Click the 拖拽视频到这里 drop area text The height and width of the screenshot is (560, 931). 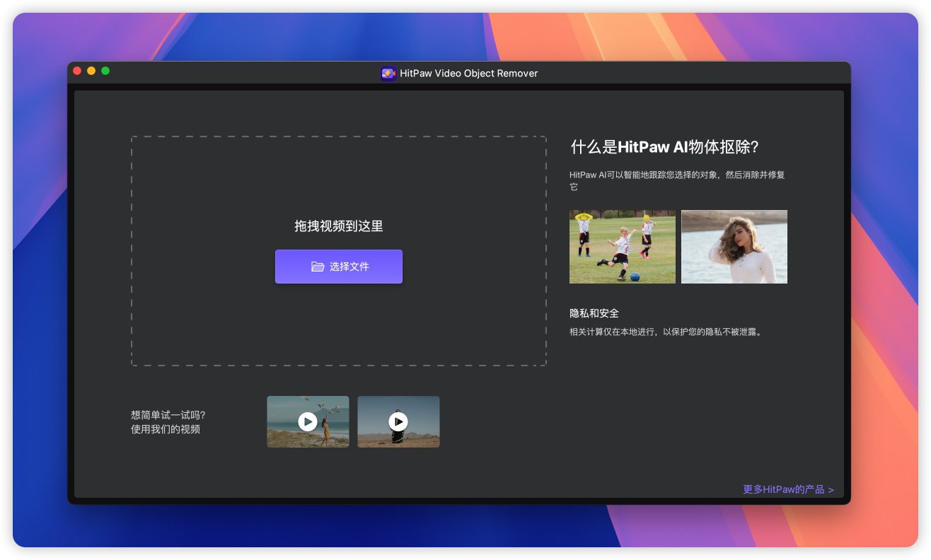pos(339,226)
